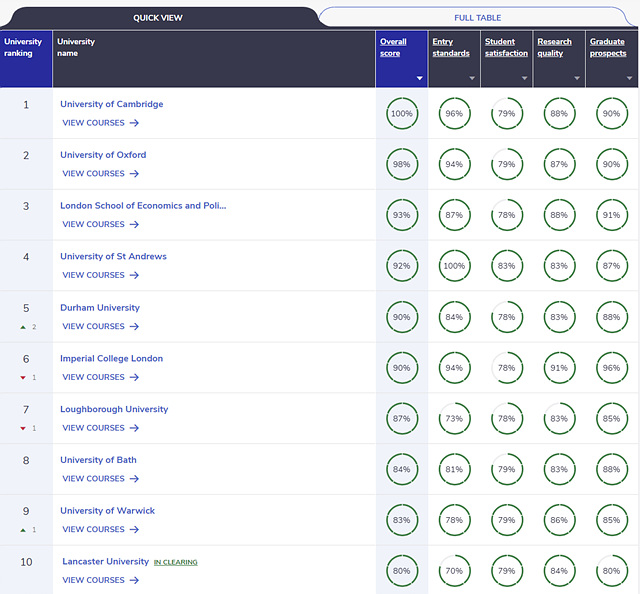640x594 pixels.
Task: Click St Andrews 100% entry standards circle
Action: pos(454,266)
